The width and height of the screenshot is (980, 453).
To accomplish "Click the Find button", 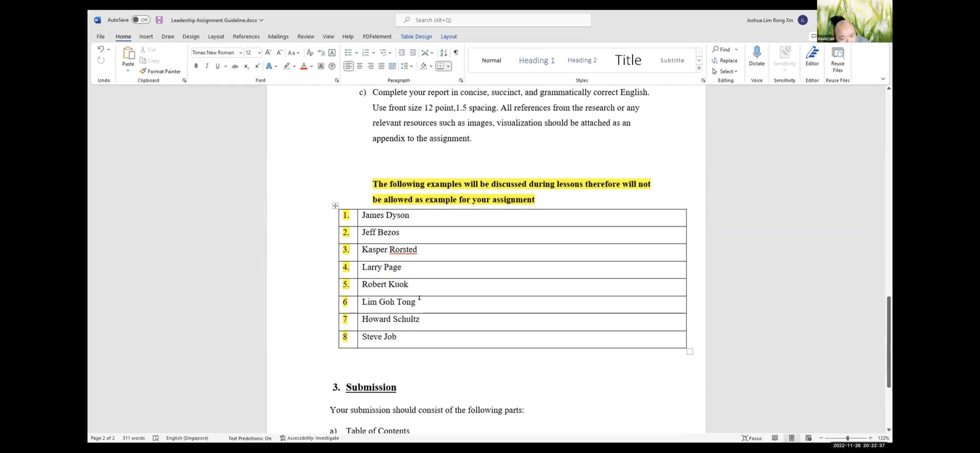I will click(721, 50).
